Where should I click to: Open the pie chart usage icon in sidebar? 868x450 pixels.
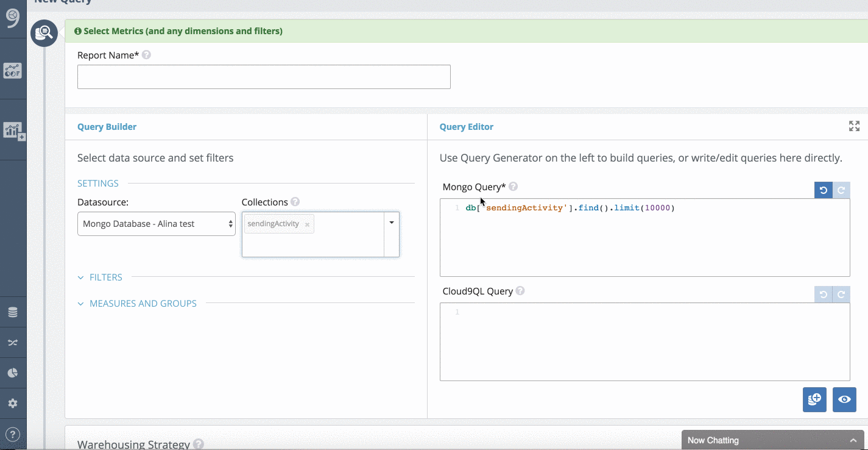pos(13,373)
